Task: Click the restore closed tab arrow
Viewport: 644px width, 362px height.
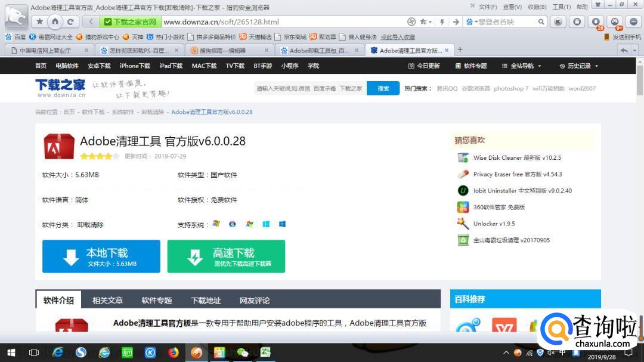Action: (624, 50)
